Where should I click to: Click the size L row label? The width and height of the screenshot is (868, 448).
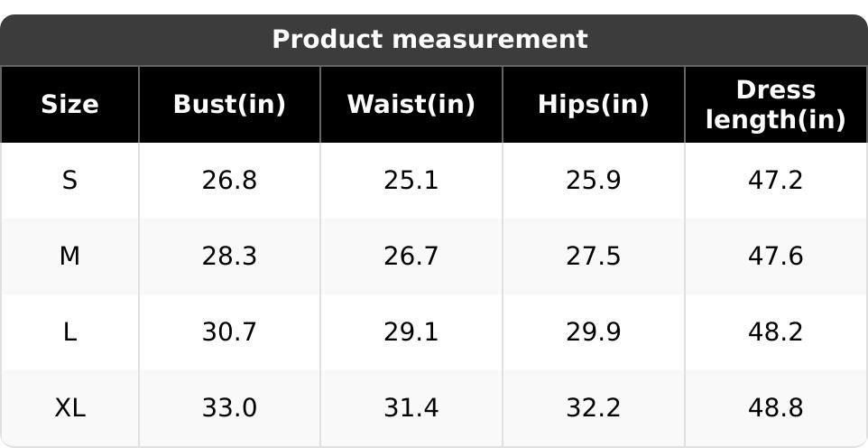point(69,332)
